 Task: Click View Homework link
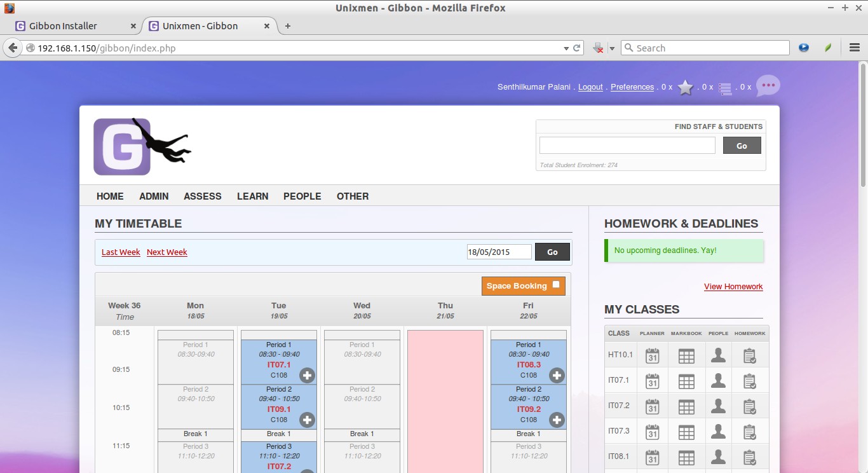click(x=733, y=286)
